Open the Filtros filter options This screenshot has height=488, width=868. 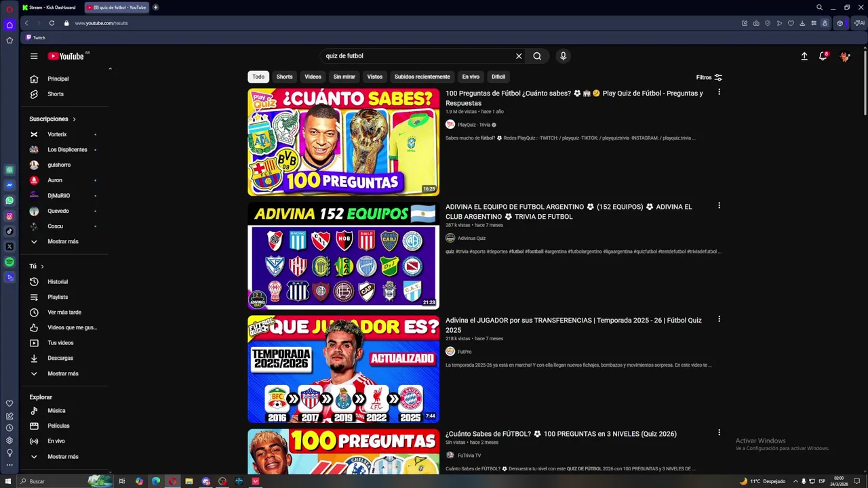pyautogui.click(x=709, y=77)
